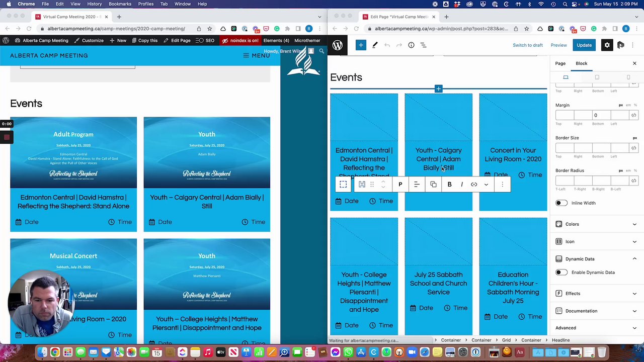The height and width of the screenshot is (362, 644).
Task: Open text alignment in block toolbar
Action: point(417,185)
